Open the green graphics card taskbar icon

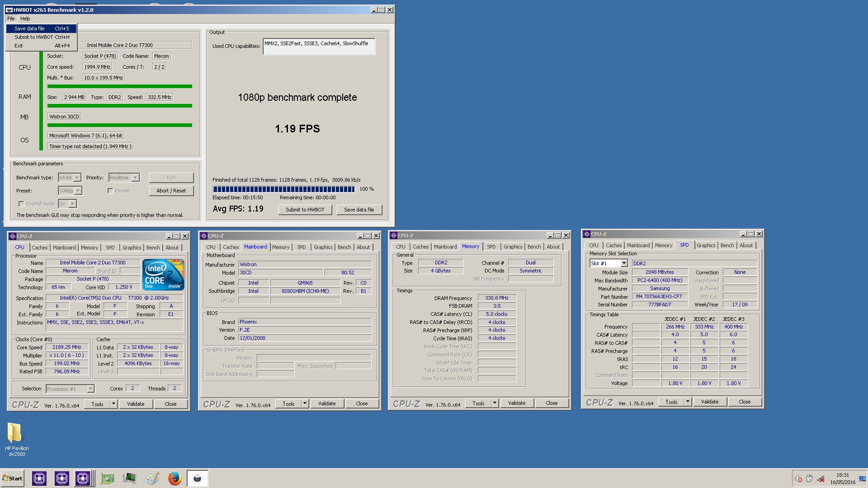click(x=108, y=479)
